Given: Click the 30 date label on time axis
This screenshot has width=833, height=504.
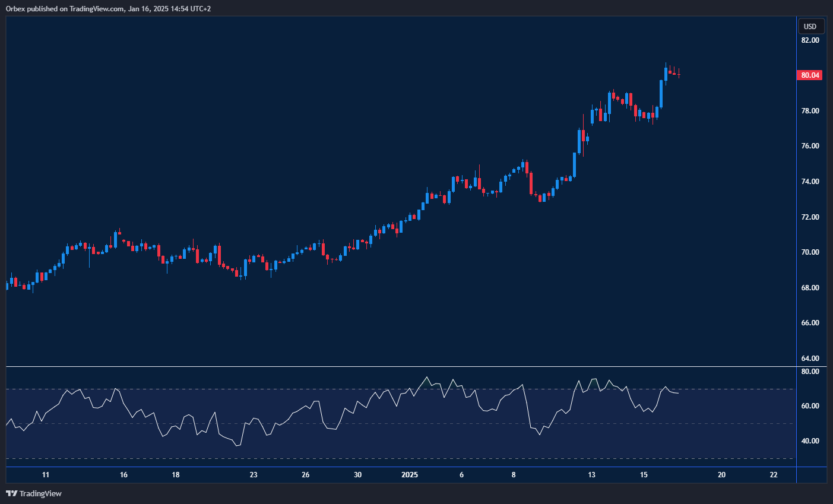Looking at the screenshot, I should click(357, 475).
